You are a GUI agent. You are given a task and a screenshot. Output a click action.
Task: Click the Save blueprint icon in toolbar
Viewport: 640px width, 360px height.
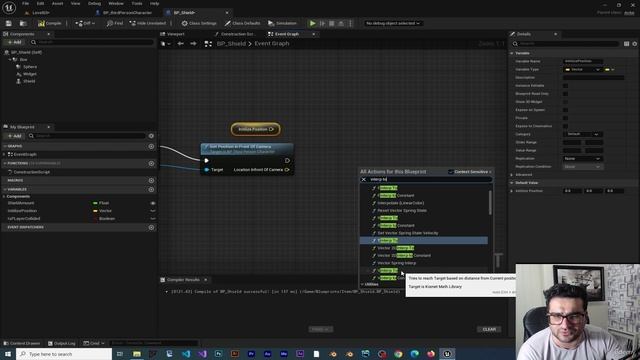[x=9, y=23]
